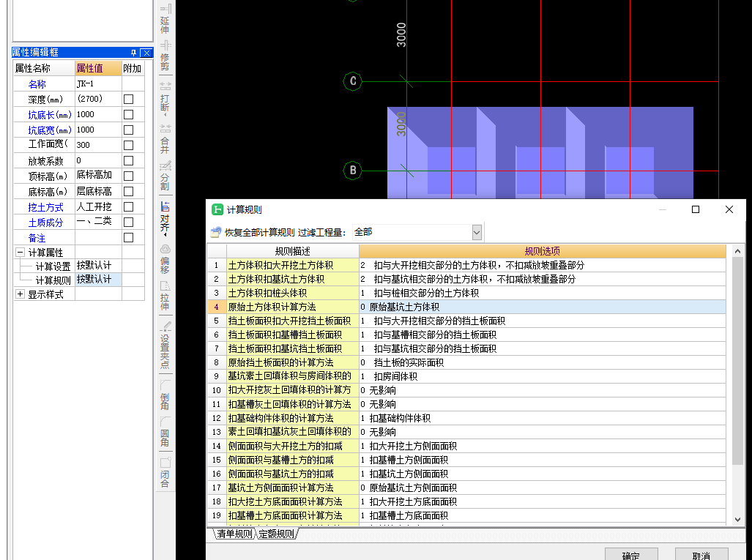The image size is (752, 560).
Task: Edit the 名称 value JK-1
Action: pos(98,84)
